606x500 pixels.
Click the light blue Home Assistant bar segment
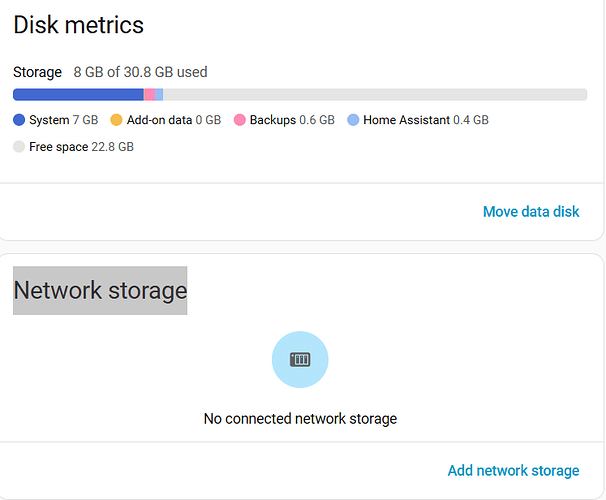pos(159,95)
